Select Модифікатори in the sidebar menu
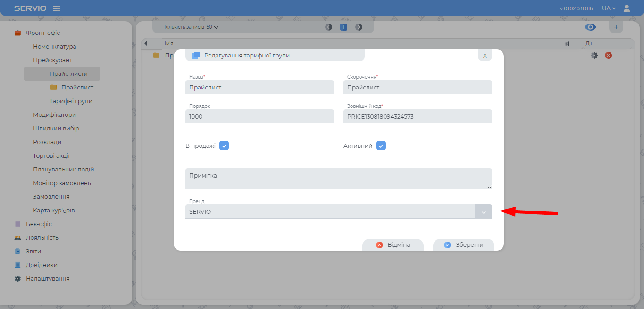Image resolution: width=644 pixels, height=309 pixels. (54, 115)
